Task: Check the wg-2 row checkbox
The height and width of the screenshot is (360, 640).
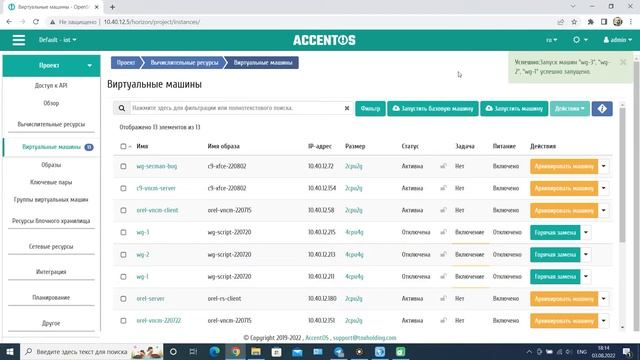Action: (x=123, y=255)
